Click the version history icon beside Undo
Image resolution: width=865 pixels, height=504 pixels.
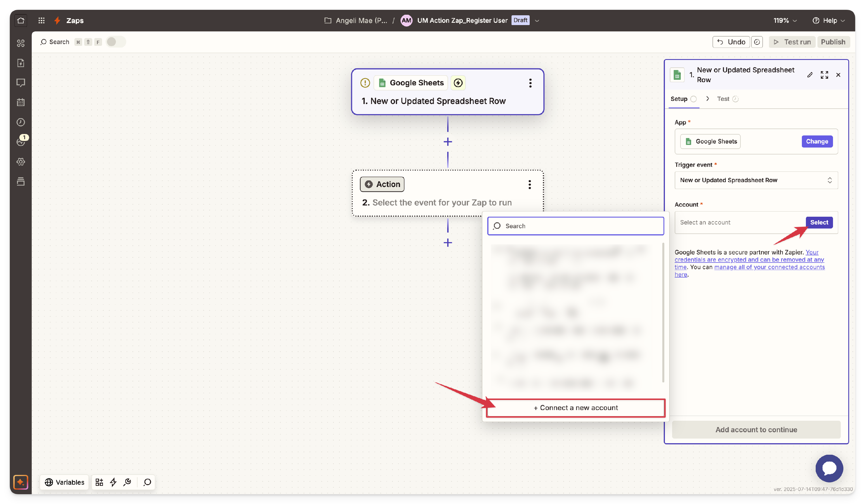pos(757,42)
